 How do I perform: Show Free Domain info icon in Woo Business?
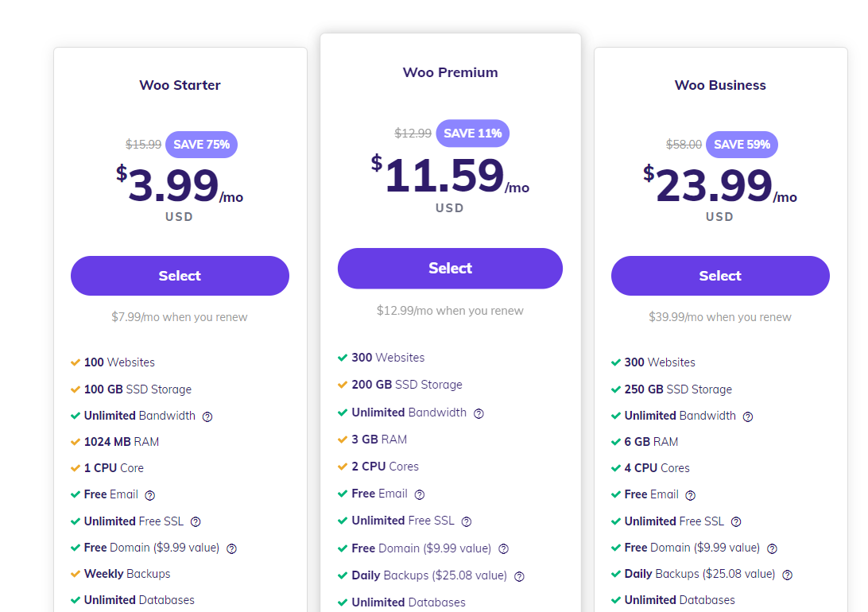773,548
